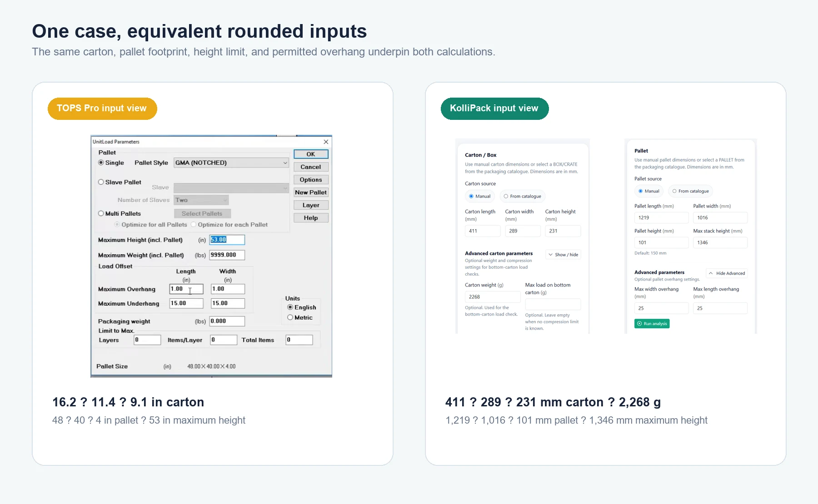
Task: Click the TOPS Pro input view badge
Action: click(x=102, y=109)
